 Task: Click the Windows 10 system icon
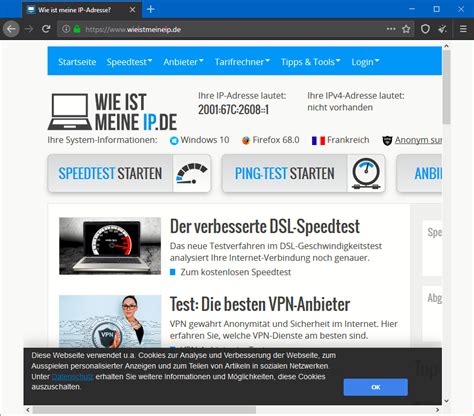click(174, 140)
